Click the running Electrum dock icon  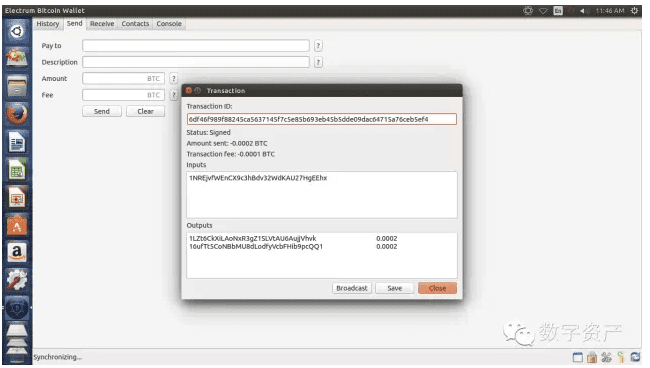[17, 308]
